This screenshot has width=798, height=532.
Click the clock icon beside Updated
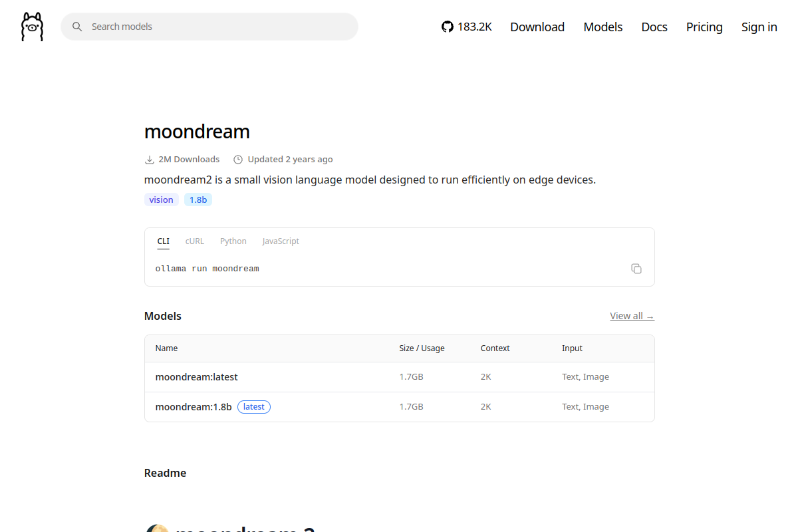coord(238,160)
